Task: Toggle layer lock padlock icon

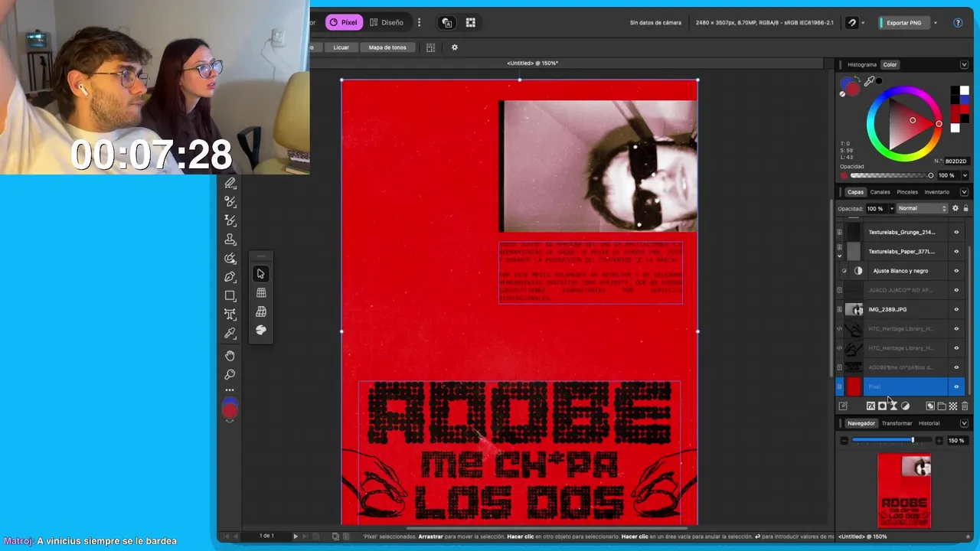Action: pos(965,208)
